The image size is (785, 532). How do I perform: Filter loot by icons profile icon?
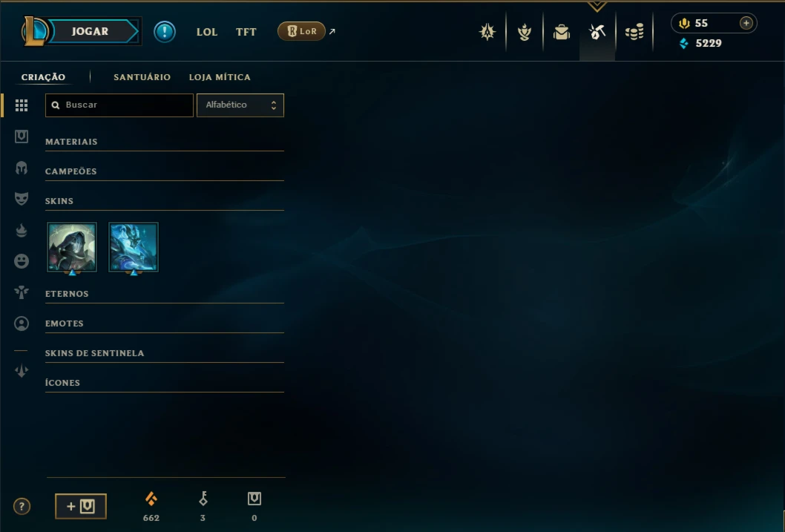coord(22,324)
